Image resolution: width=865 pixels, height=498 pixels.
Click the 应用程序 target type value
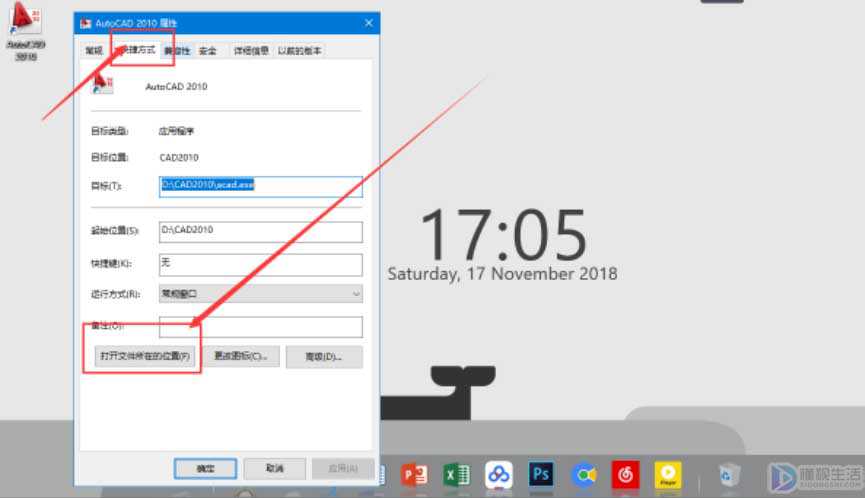coord(176,131)
